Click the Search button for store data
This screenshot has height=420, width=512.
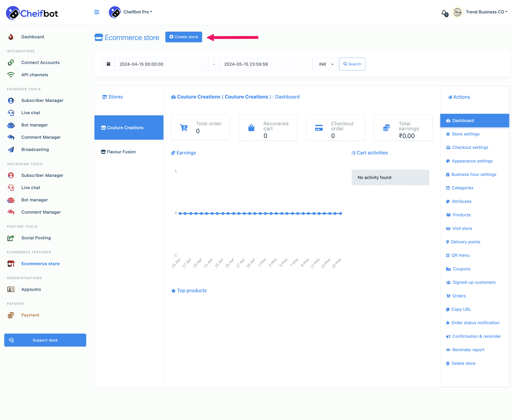click(352, 64)
